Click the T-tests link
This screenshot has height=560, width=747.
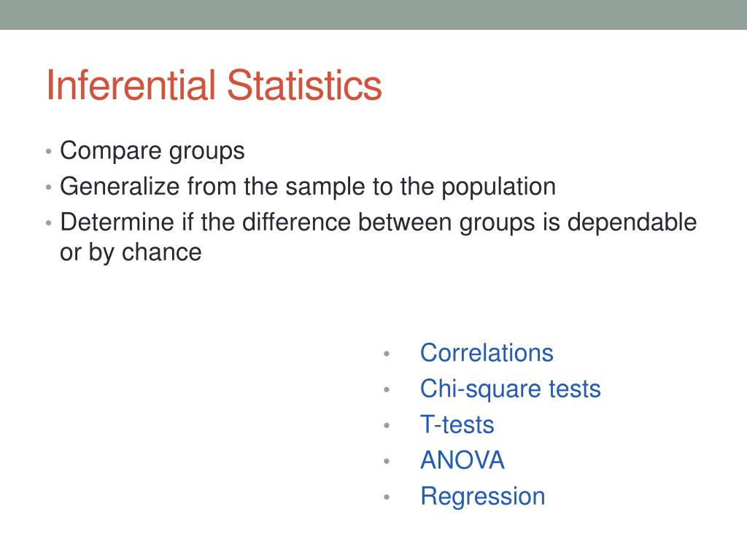[457, 424]
